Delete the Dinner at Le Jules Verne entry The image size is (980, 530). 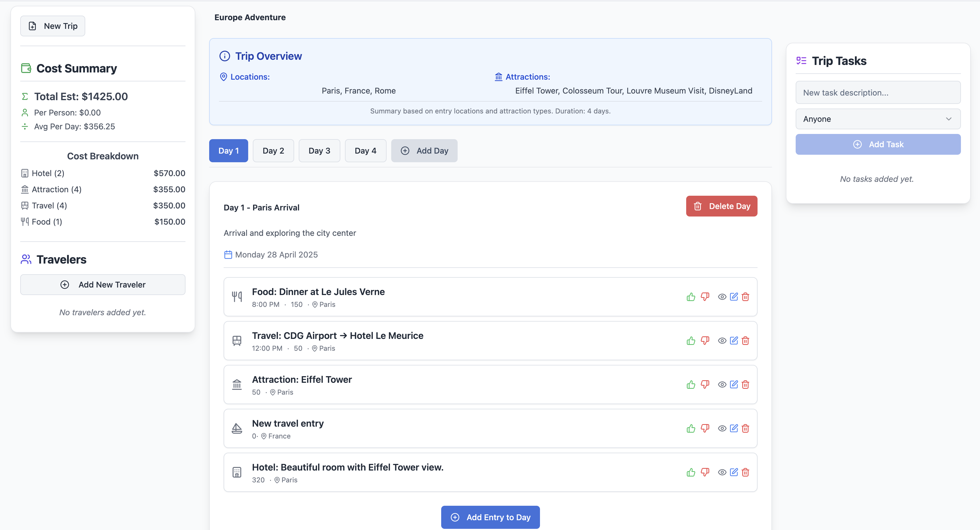click(x=746, y=297)
